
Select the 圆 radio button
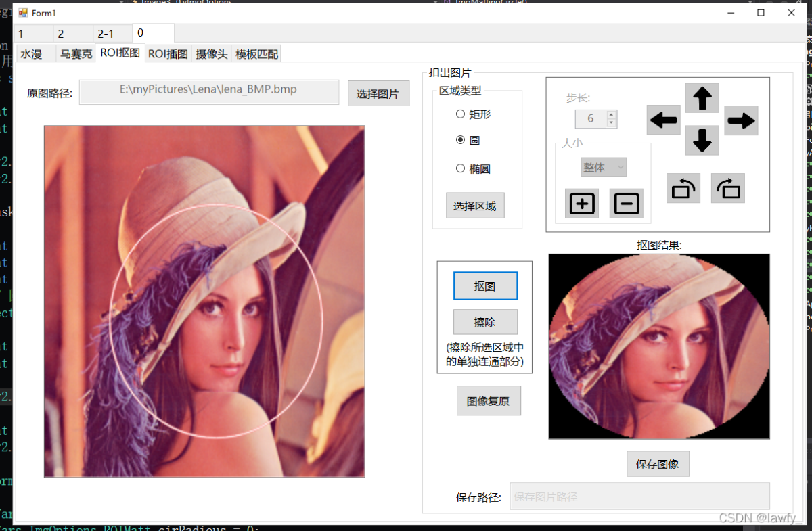tap(461, 140)
